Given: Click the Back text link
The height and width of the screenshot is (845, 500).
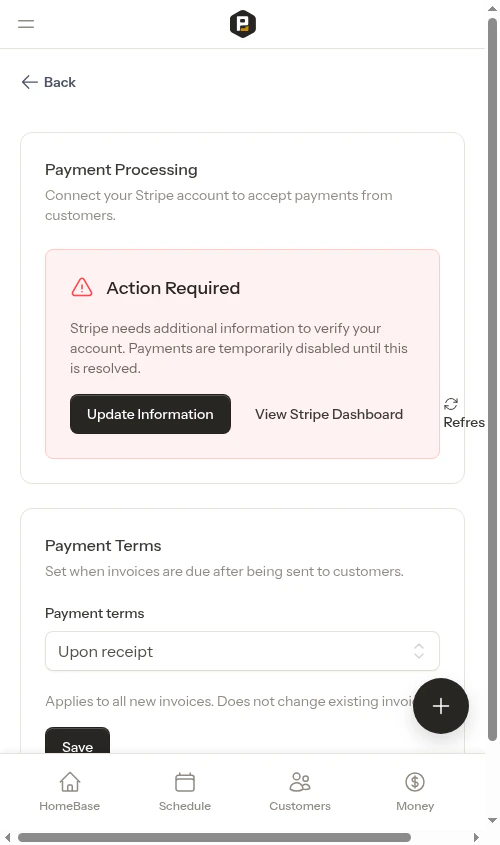Looking at the screenshot, I should click(60, 82).
